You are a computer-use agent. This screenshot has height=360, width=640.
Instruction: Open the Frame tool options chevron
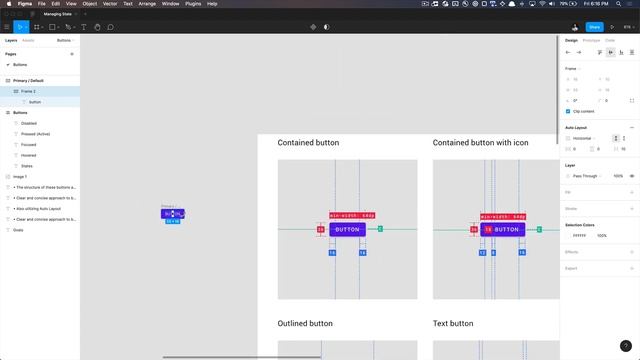[x=42, y=27]
